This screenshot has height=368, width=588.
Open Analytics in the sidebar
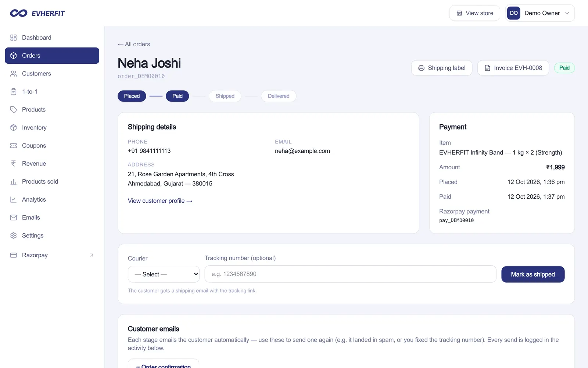click(x=52, y=199)
